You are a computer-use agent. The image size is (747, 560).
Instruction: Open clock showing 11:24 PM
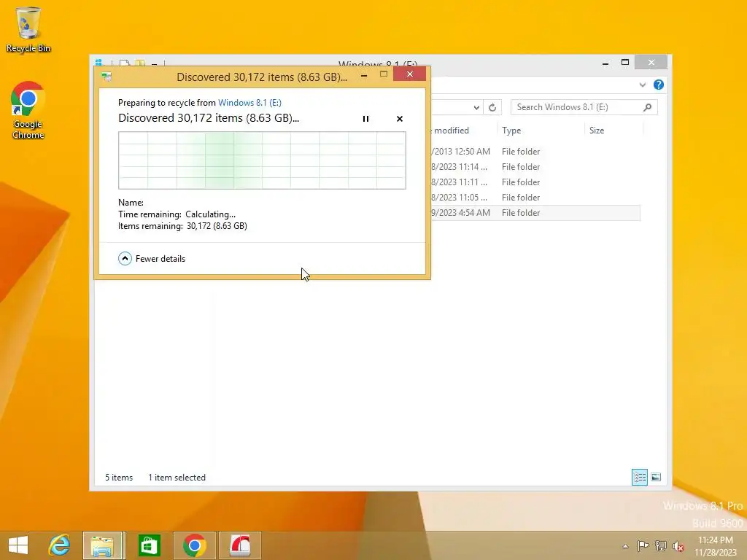pyautogui.click(x=716, y=546)
